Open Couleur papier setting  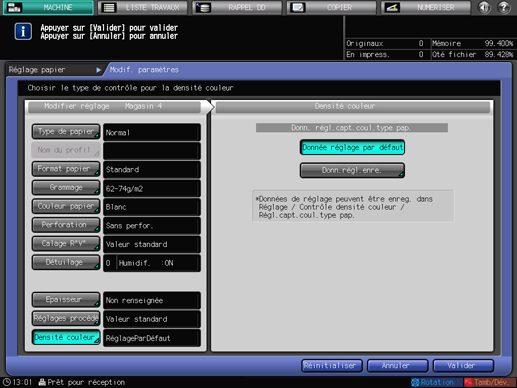point(66,206)
